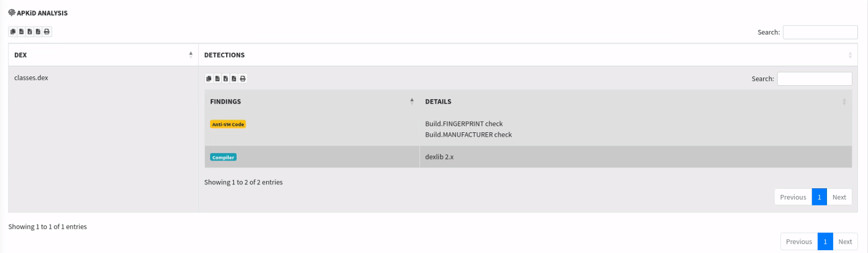Click the Compiler finding badge
868x253 pixels.
coord(223,157)
